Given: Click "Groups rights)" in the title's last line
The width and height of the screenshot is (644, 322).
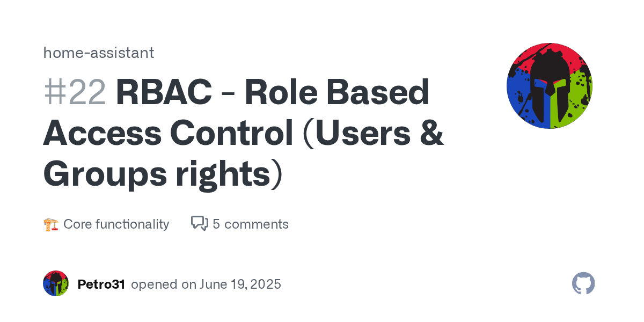Looking at the screenshot, I should (x=162, y=174).
